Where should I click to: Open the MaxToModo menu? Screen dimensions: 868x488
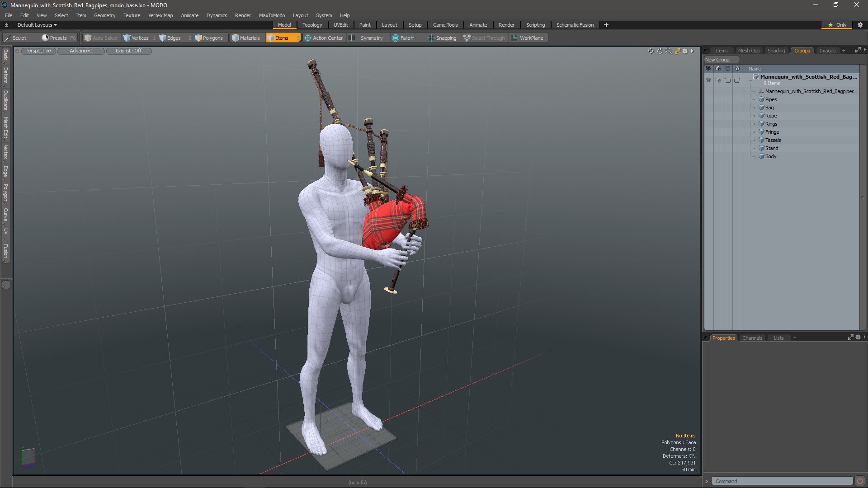tap(272, 15)
